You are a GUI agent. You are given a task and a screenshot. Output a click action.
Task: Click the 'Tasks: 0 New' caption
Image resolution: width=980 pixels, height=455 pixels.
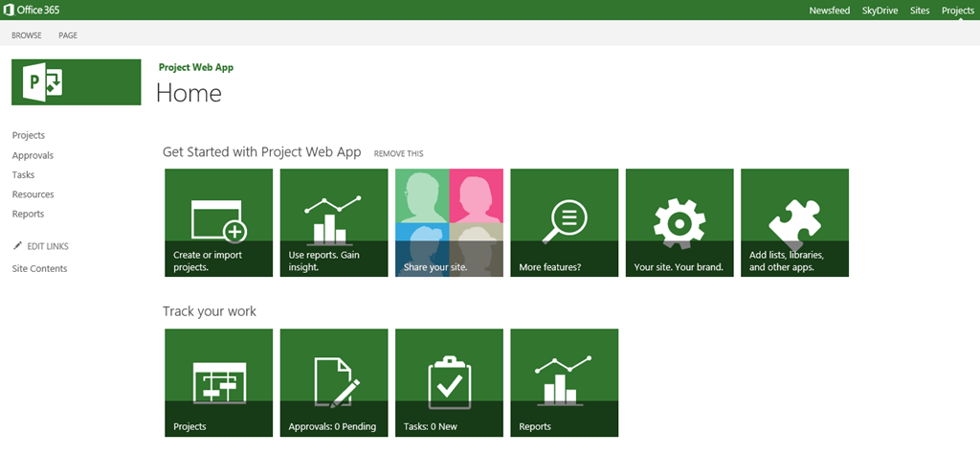point(431,427)
